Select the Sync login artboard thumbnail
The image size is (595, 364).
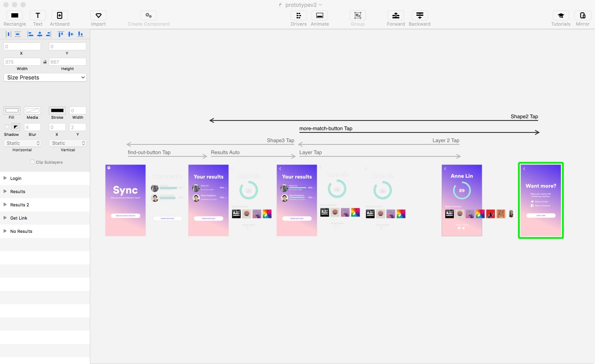click(x=125, y=200)
